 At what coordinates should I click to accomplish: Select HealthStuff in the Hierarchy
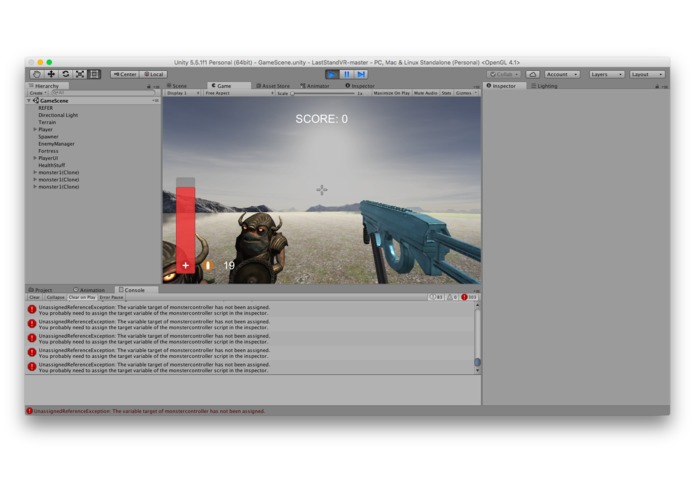pos(52,165)
